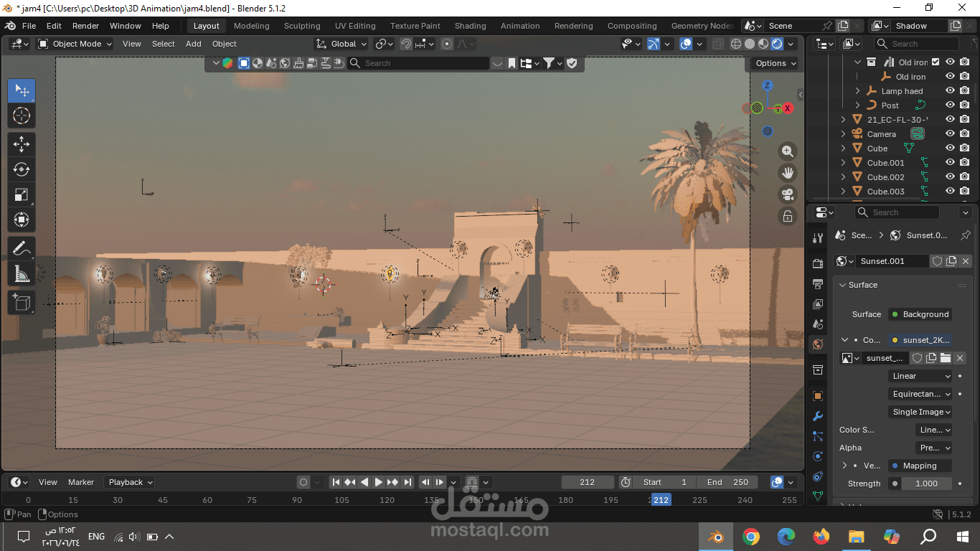The image size is (980, 551).
Task: Click the viewport Options button
Action: coord(776,63)
